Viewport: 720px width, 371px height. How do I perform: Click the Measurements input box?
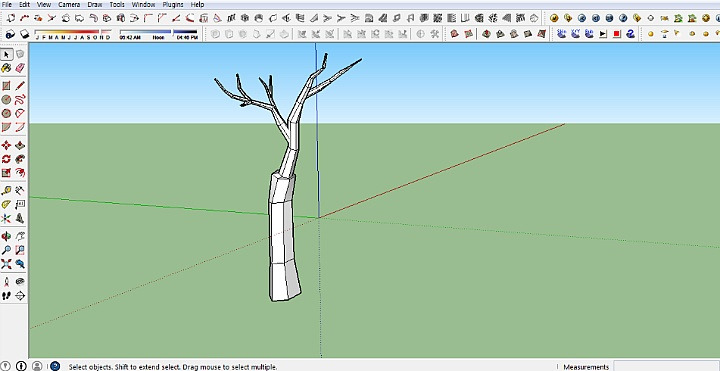click(666, 366)
